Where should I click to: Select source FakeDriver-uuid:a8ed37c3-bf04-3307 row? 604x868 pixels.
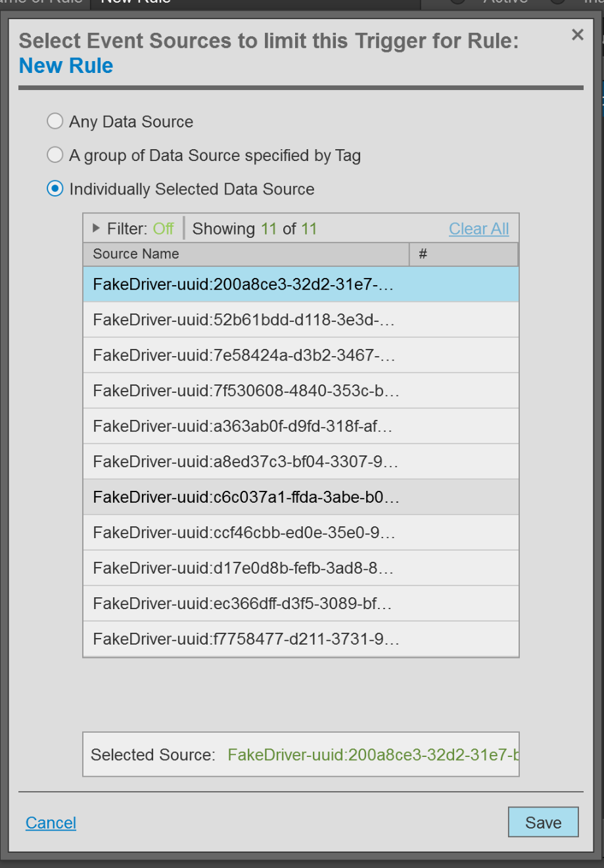tap(301, 462)
